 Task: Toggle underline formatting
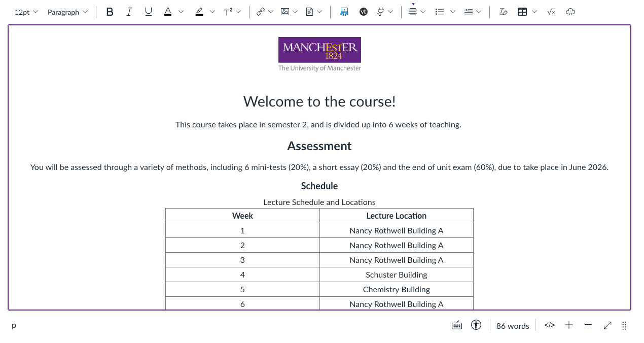[x=148, y=12]
